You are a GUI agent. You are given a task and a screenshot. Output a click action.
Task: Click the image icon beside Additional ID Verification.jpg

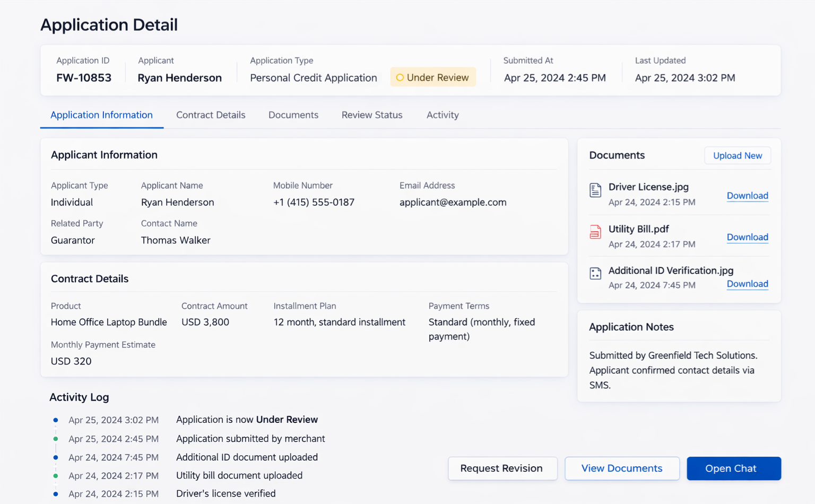595,273
